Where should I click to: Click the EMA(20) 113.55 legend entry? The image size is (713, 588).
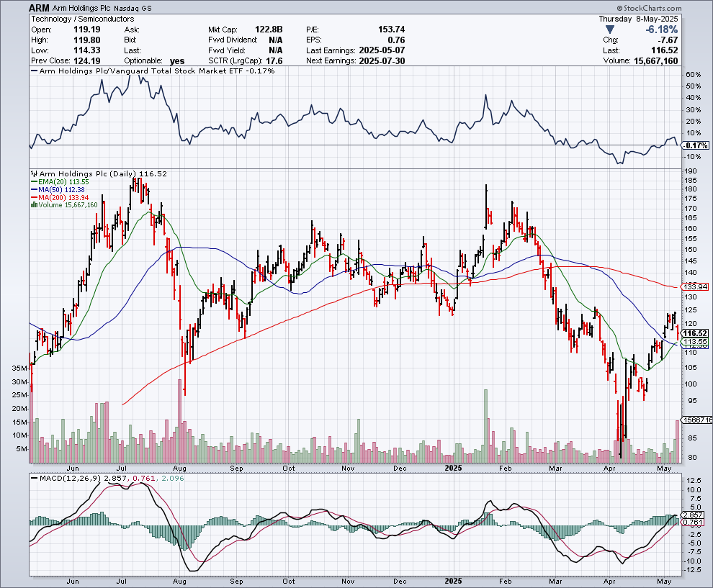point(60,182)
